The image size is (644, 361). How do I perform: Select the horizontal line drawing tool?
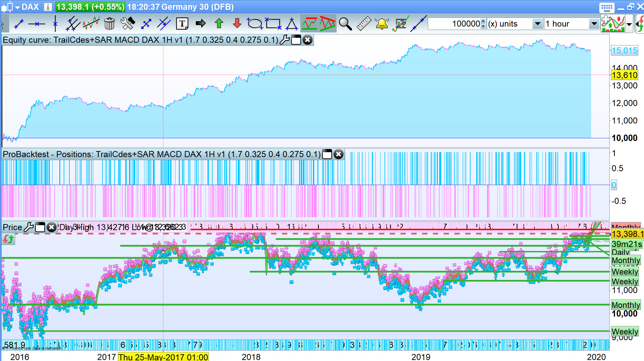(37, 24)
